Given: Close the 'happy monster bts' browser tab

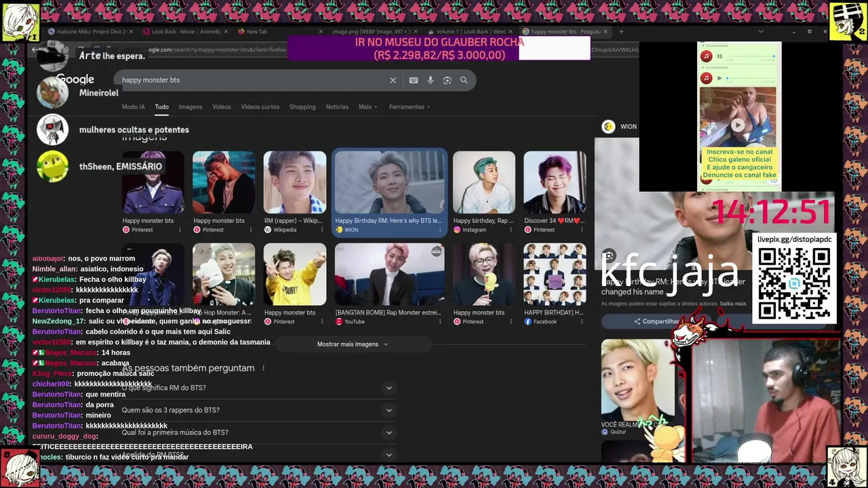Looking at the screenshot, I should 606,31.
